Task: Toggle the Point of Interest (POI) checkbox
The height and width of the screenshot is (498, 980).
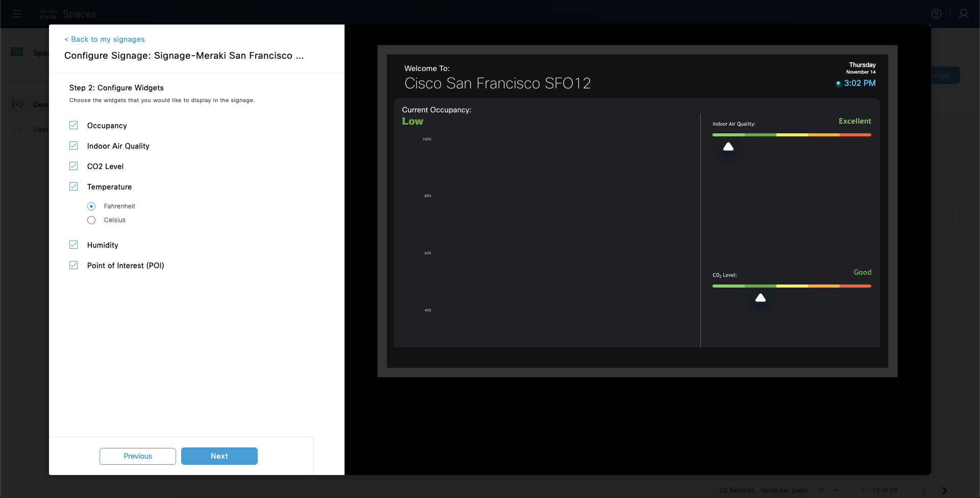Action: coord(73,265)
